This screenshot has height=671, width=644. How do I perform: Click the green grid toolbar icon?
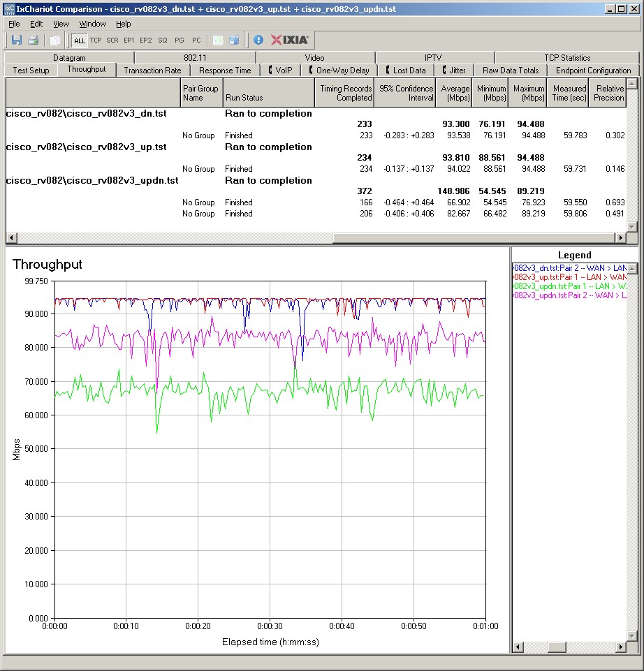(218, 40)
